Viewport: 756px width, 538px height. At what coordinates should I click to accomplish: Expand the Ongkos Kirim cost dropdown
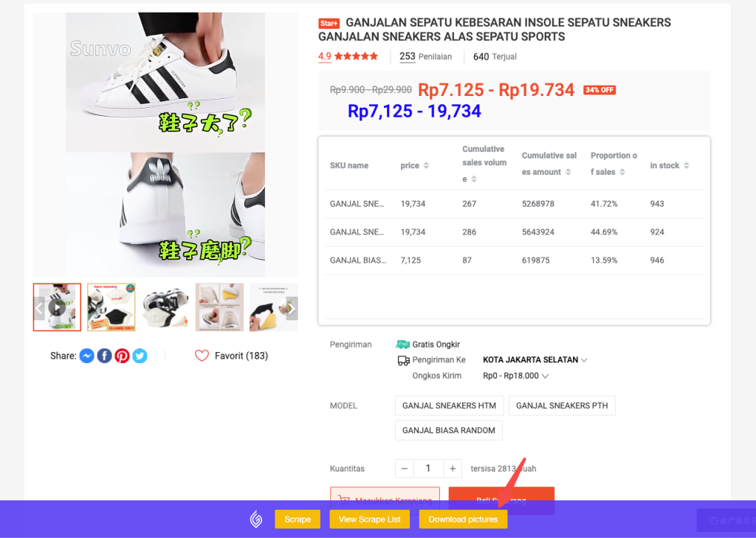[x=516, y=376]
